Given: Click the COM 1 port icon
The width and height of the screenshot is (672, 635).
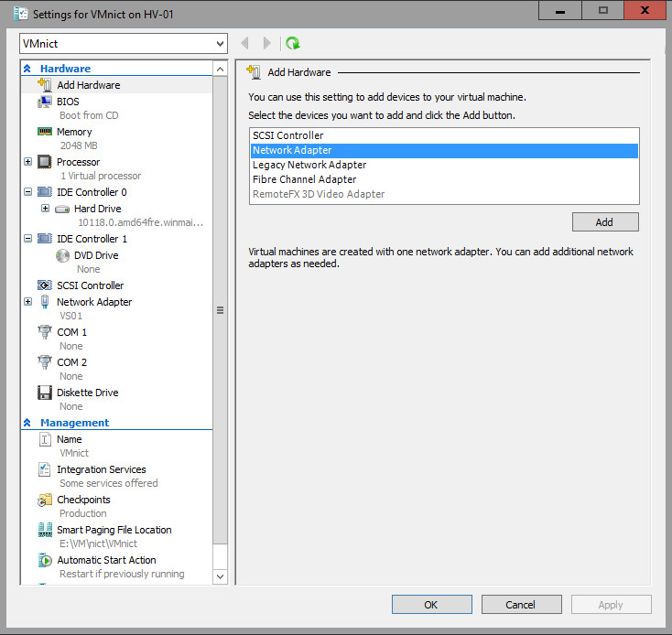Looking at the screenshot, I should point(45,332).
